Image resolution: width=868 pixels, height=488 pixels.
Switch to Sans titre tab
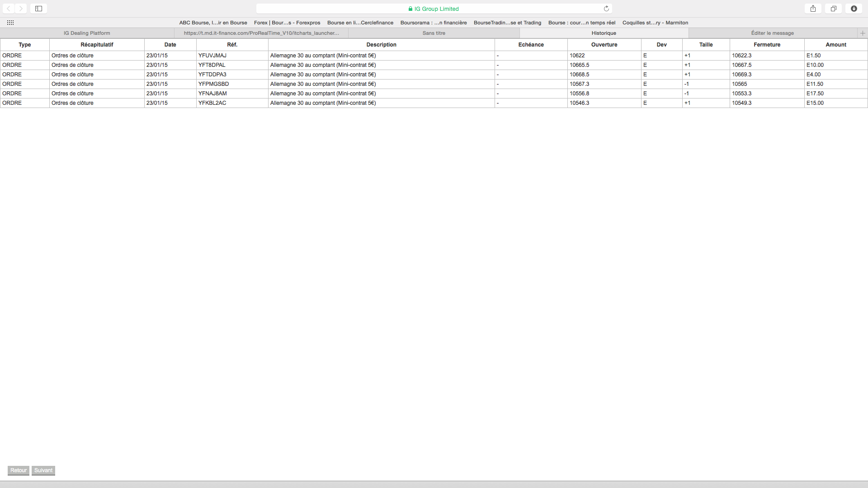[x=434, y=33]
